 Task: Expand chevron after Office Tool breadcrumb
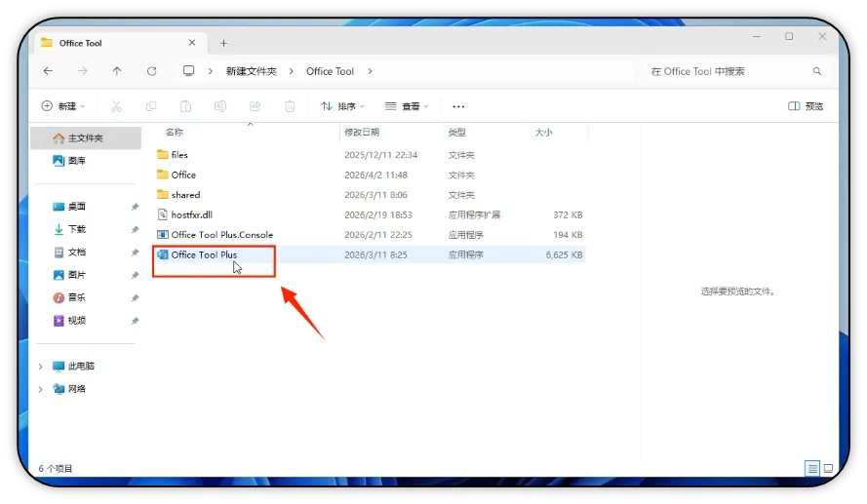click(370, 71)
